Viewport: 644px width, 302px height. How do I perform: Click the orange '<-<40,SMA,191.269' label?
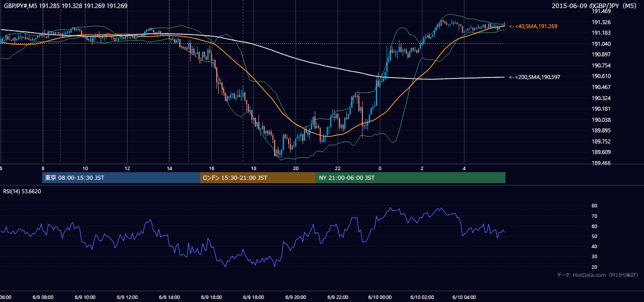(533, 26)
